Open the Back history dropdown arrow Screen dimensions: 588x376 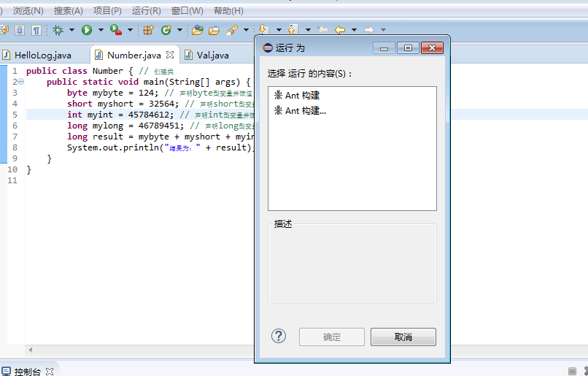click(354, 30)
